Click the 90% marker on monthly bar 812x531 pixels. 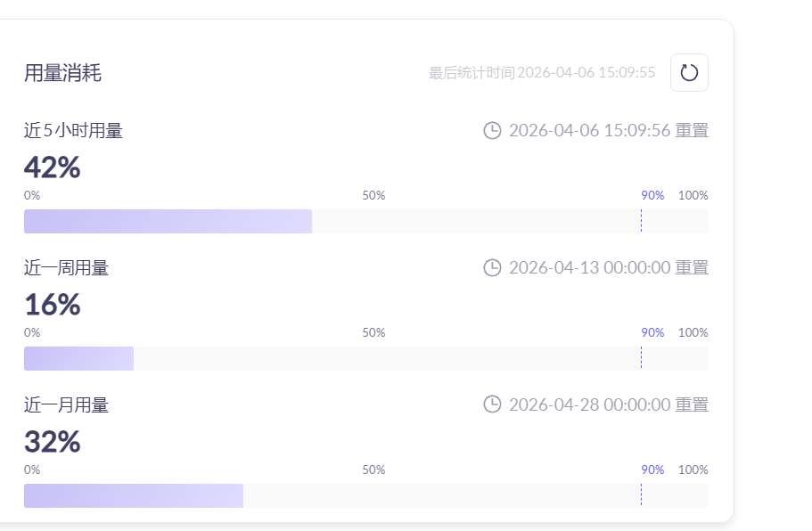tap(652, 470)
